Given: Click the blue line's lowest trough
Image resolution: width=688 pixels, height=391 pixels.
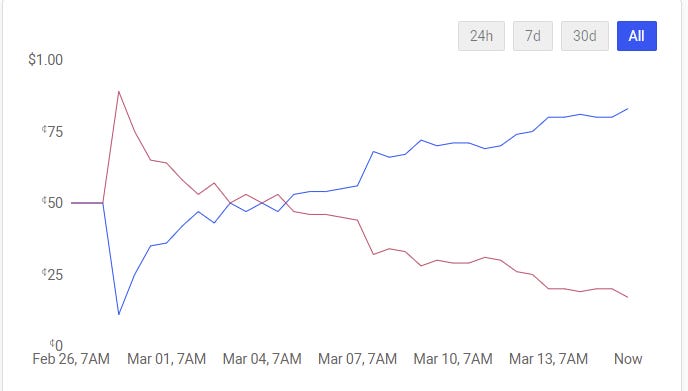Looking at the screenshot, I should (118, 314).
